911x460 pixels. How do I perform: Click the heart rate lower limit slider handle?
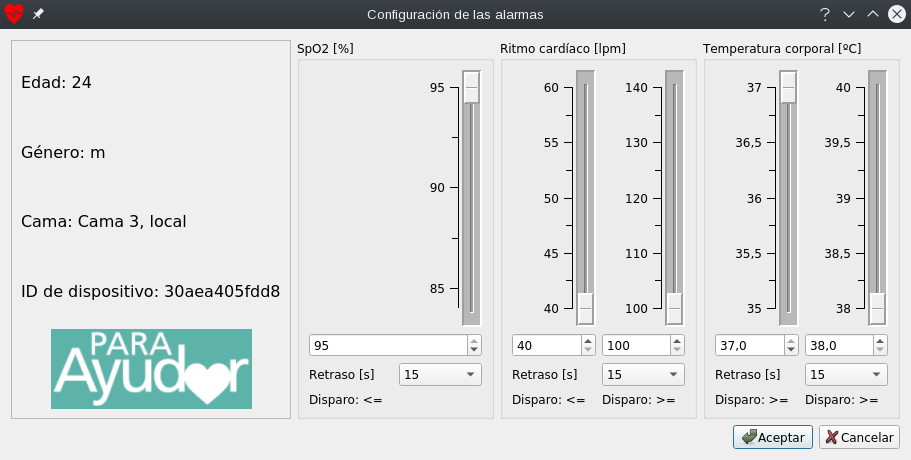pyautogui.click(x=585, y=308)
